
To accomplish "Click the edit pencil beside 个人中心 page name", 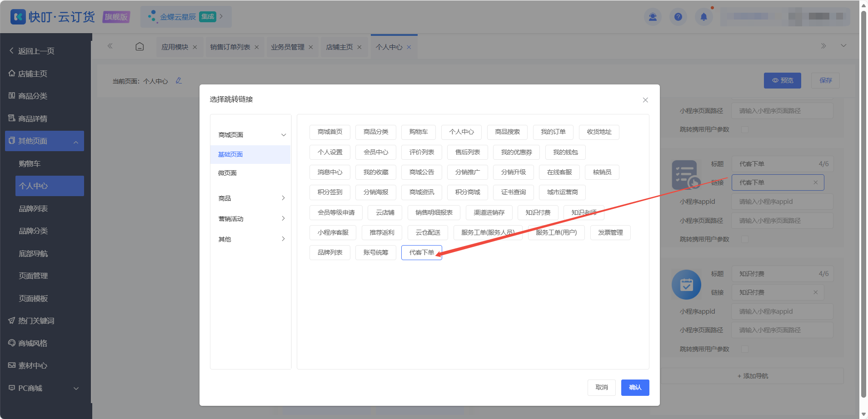I will tap(179, 81).
